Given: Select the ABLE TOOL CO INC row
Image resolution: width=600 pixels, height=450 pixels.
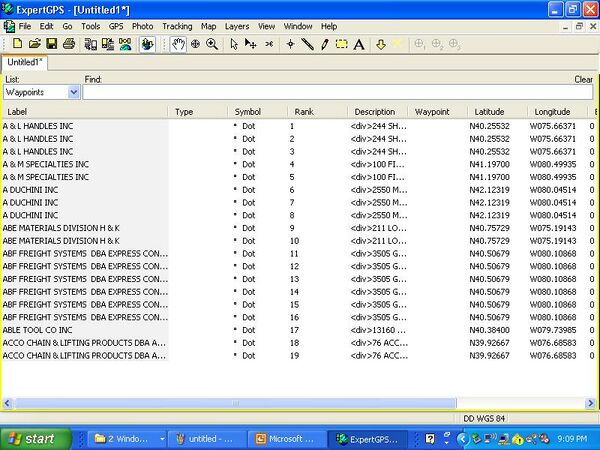Looking at the screenshot, I should pyautogui.click(x=299, y=330).
